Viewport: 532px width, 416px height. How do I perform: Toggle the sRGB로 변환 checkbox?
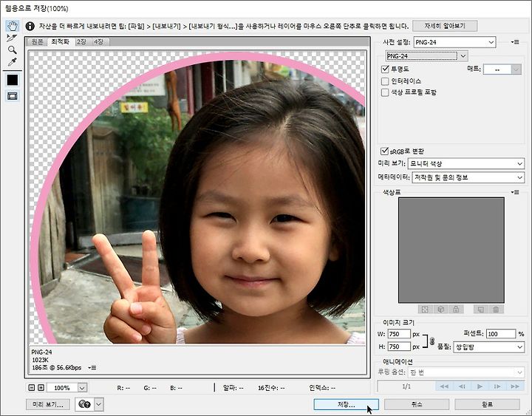384,151
